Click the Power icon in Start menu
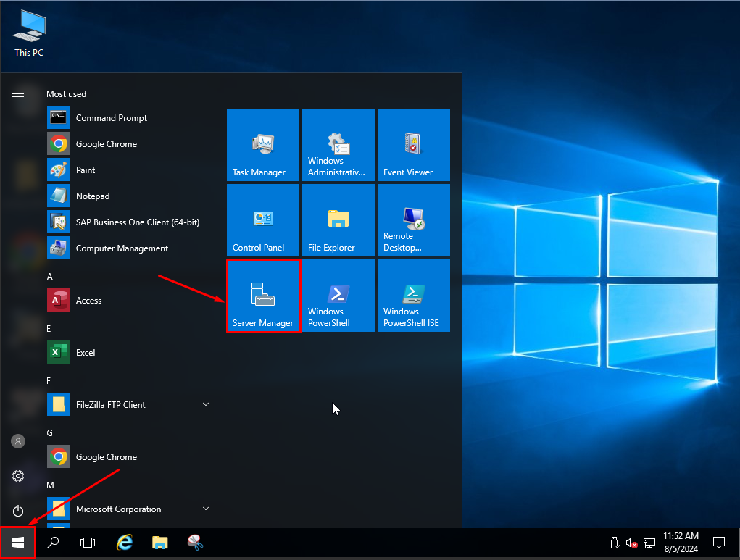740x560 pixels. click(18, 511)
